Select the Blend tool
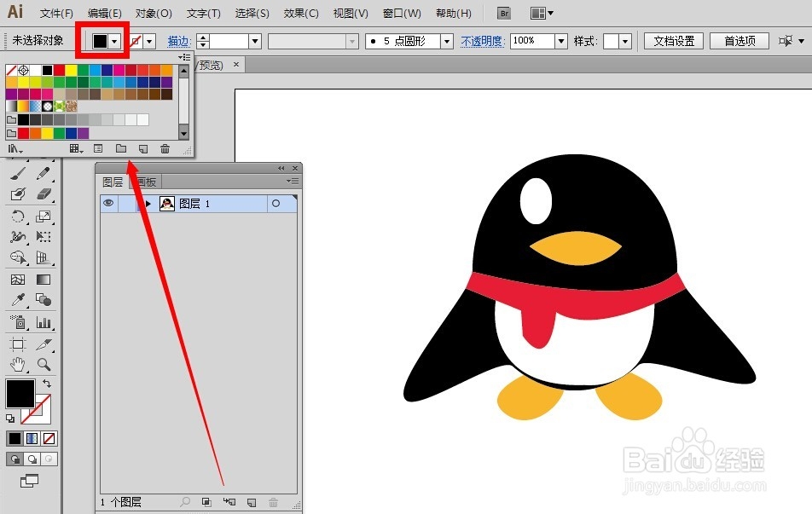Screen dimensions: 812x514 coord(43,300)
